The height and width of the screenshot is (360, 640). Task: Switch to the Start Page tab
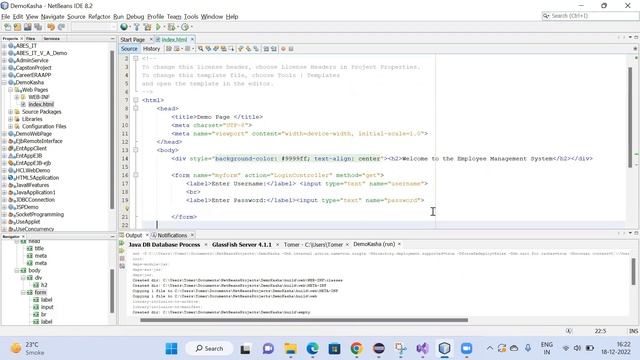133,40
